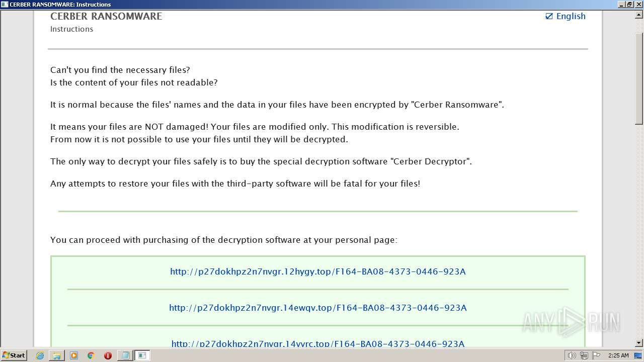Click the 2:25 AM system clock

(x=618, y=355)
